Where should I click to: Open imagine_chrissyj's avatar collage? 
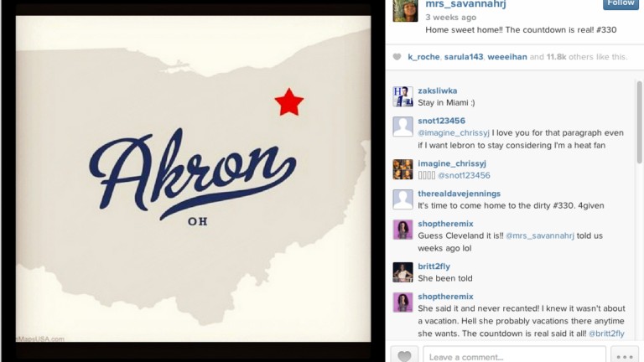402,169
